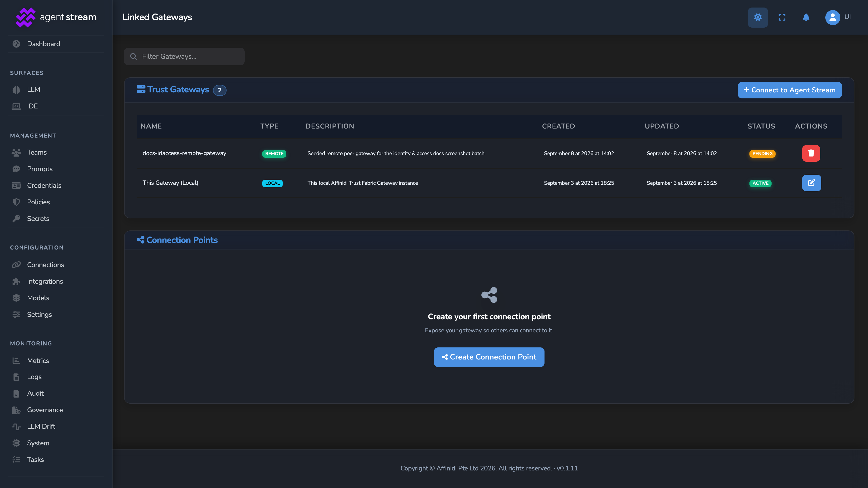This screenshot has height=488, width=868.
Task: Click the IDE laptop icon in the sidebar
Action: 16,106
